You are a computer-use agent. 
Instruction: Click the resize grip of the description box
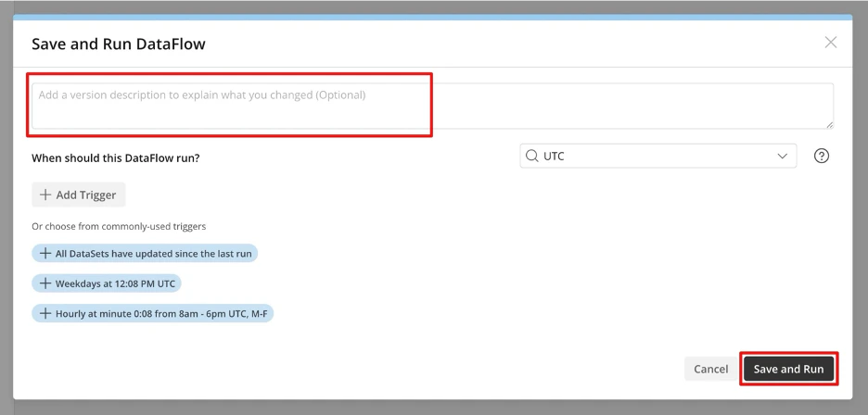click(829, 125)
